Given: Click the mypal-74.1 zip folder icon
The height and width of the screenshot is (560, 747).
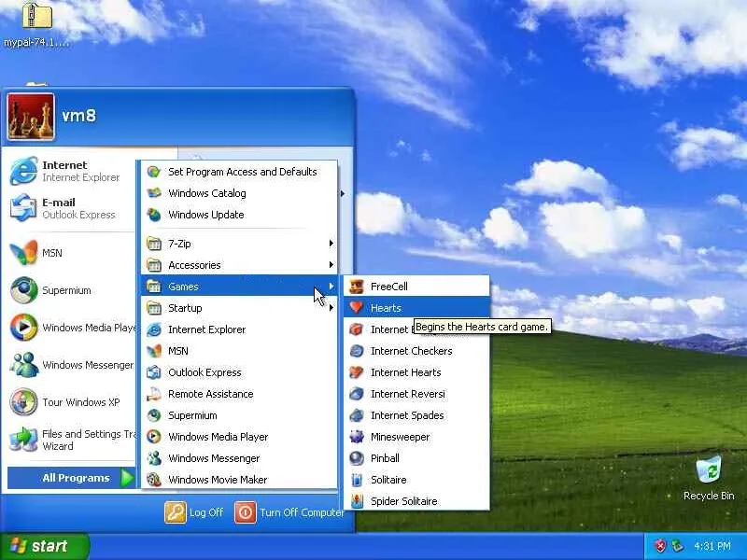Looking at the screenshot, I should [36, 16].
